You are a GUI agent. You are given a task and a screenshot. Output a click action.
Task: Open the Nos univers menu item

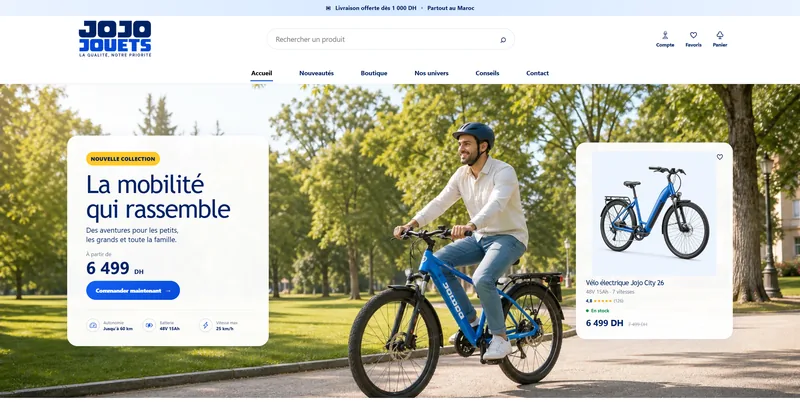pyautogui.click(x=431, y=73)
